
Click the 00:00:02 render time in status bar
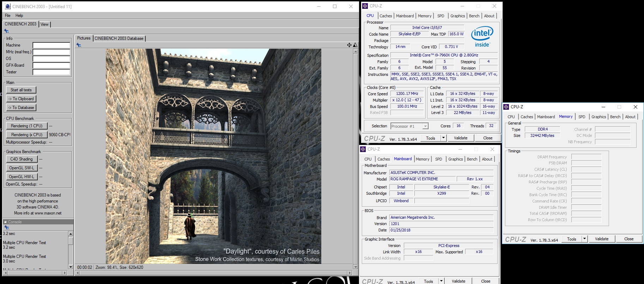pos(85,267)
